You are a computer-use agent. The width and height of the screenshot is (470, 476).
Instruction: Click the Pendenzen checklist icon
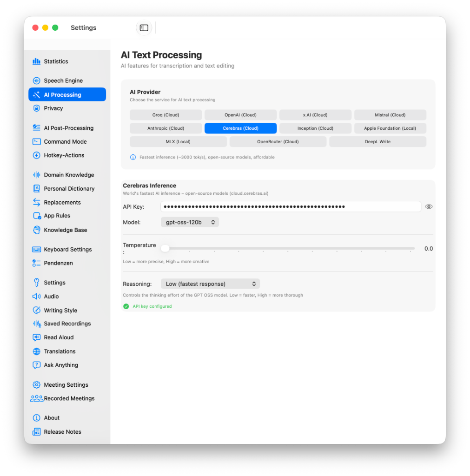pyautogui.click(x=36, y=263)
